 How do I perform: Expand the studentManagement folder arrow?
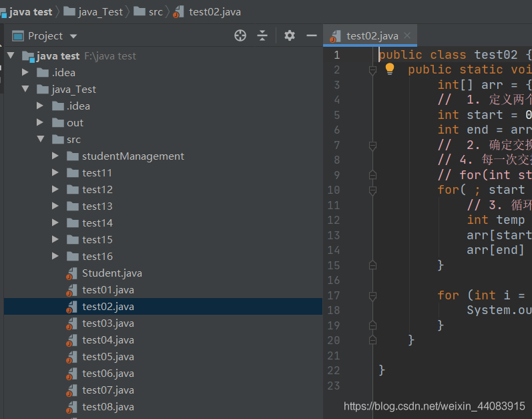pos(55,156)
